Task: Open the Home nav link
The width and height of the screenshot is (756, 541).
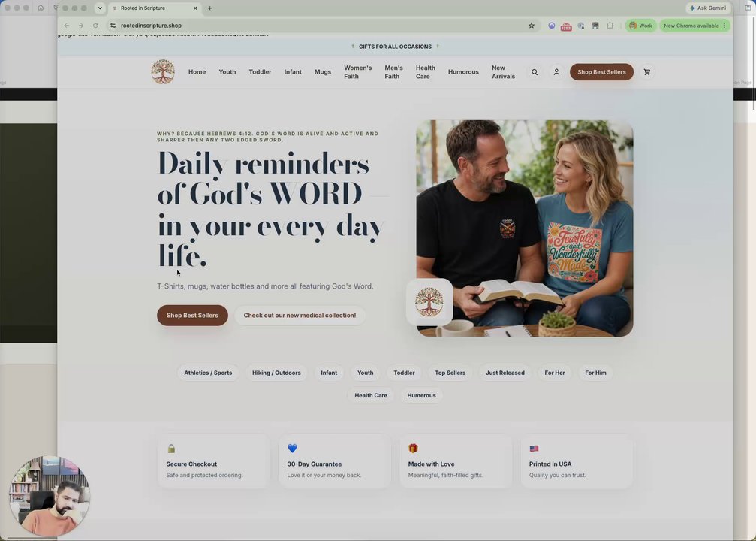Action: tap(197, 72)
